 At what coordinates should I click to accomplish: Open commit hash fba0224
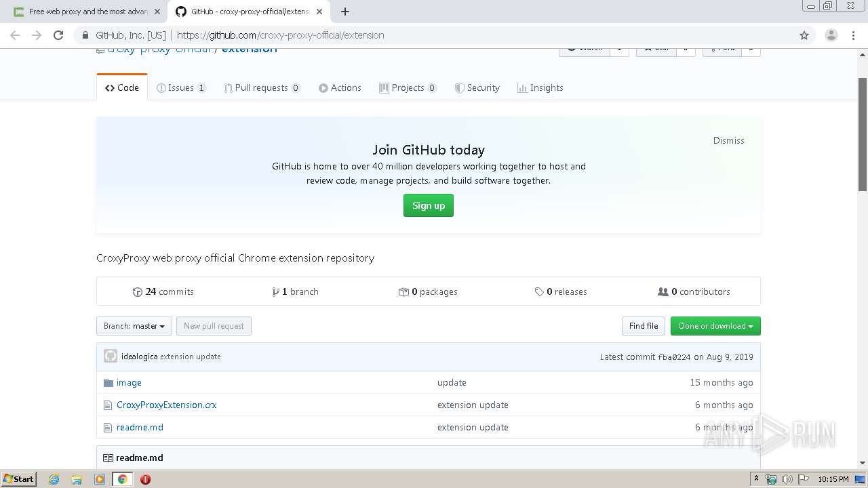(674, 357)
